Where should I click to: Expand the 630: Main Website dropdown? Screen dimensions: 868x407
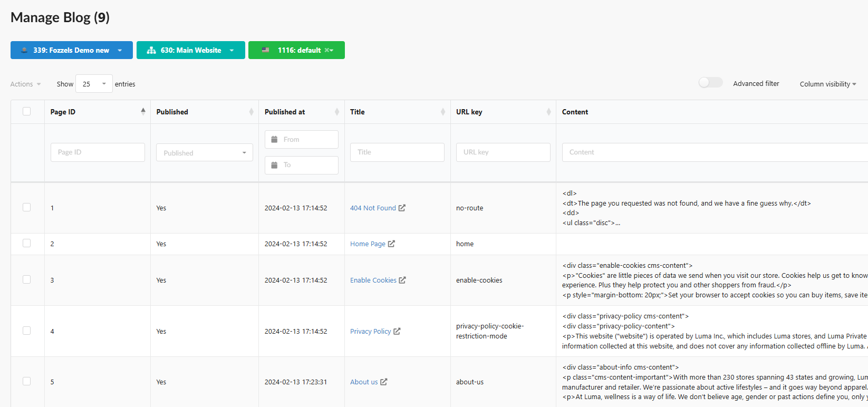[x=191, y=50]
